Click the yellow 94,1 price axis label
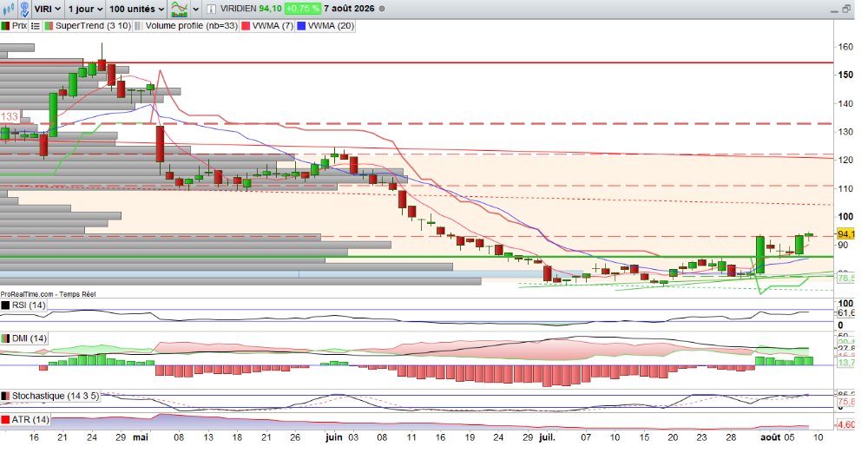Screen dimensions: 868x466 pyautogui.click(x=845, y=234)
